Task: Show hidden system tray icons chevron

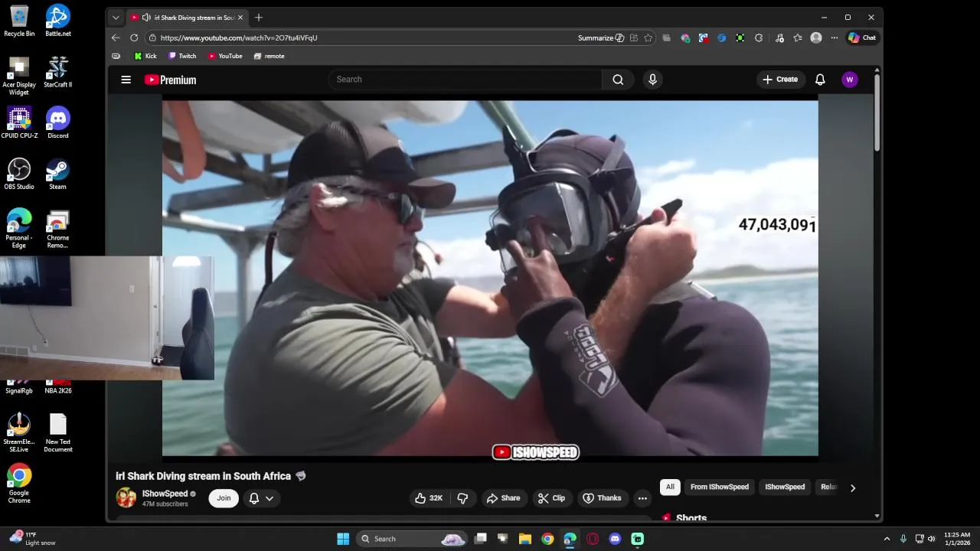Action: pos(887,539)
